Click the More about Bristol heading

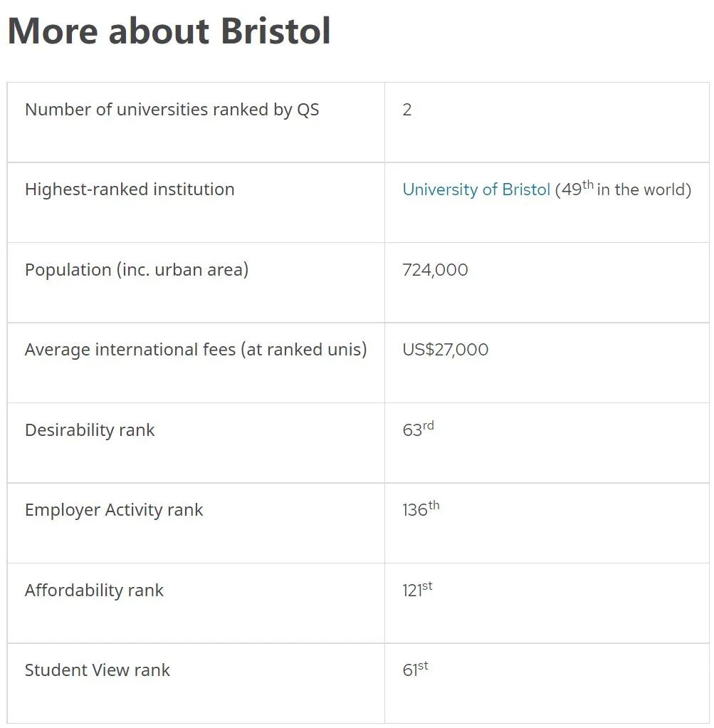[x=169, y=31]
